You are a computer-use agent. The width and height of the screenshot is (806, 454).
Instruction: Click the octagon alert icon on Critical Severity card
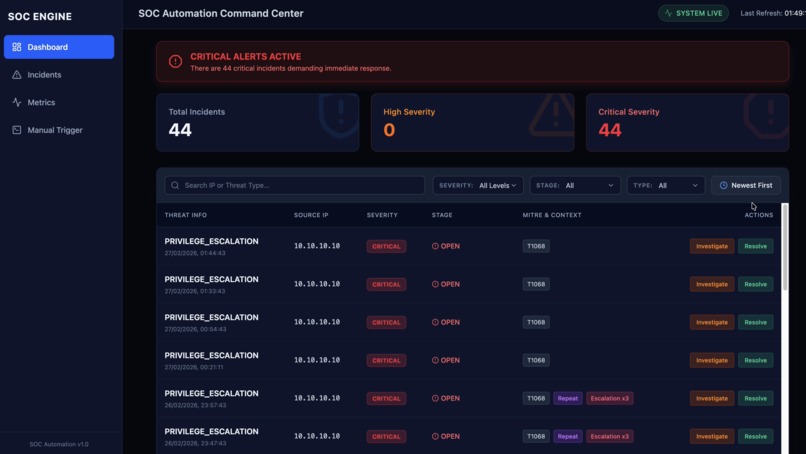(767, 116)
